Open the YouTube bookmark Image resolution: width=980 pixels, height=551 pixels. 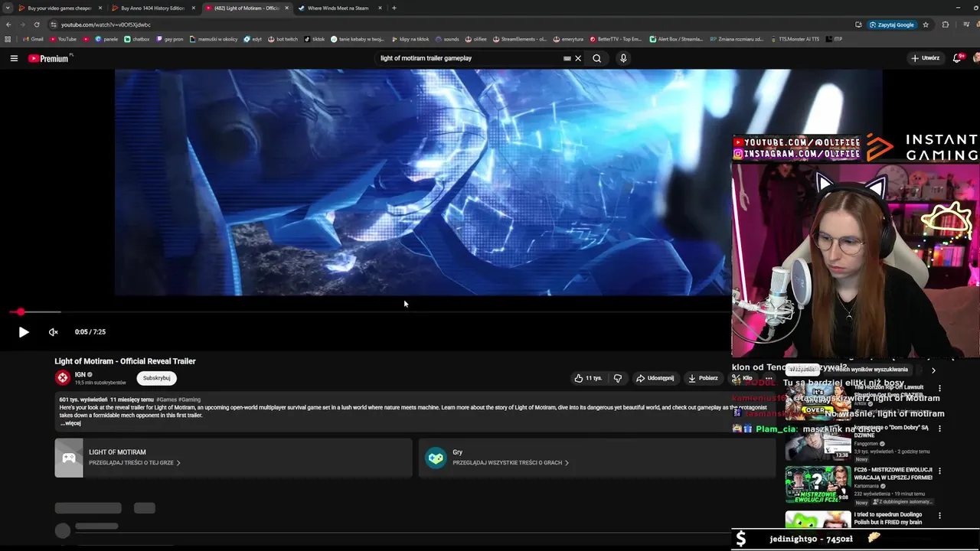pos(64,39)
